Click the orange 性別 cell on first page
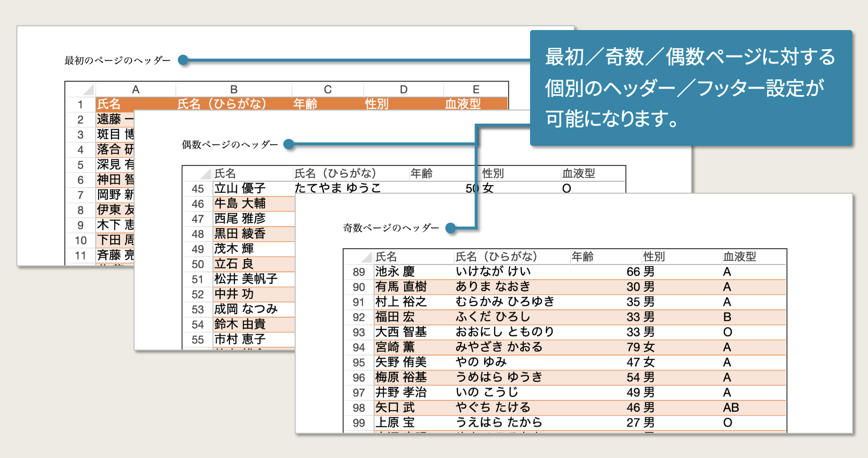Screen dimensions: 868x458 (403, 103)
